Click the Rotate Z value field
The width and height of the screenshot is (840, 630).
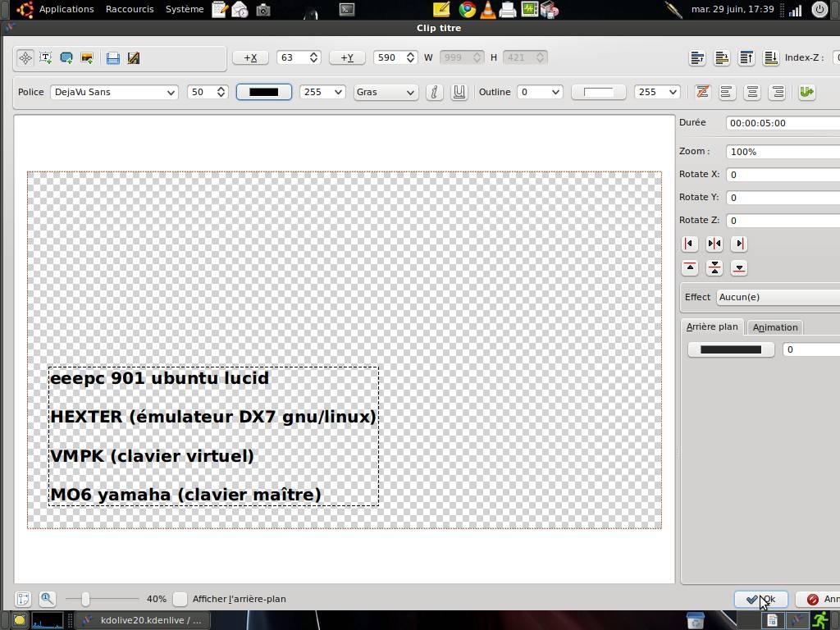(783, 221)
